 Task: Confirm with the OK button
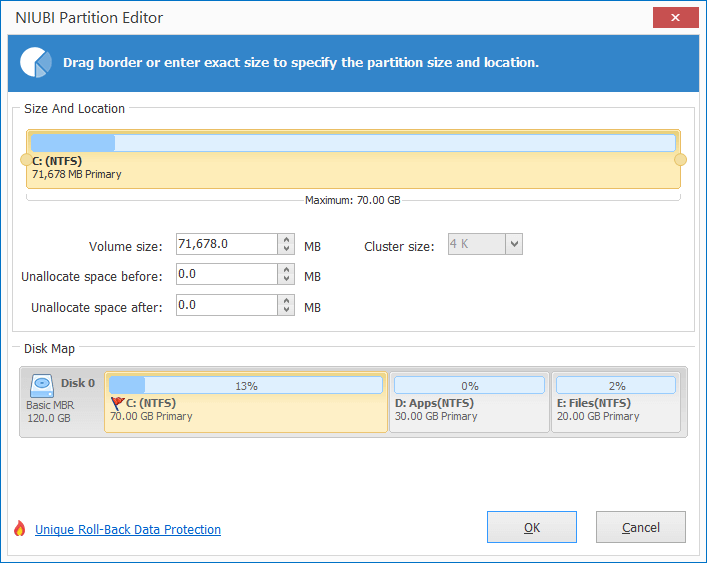532,527
